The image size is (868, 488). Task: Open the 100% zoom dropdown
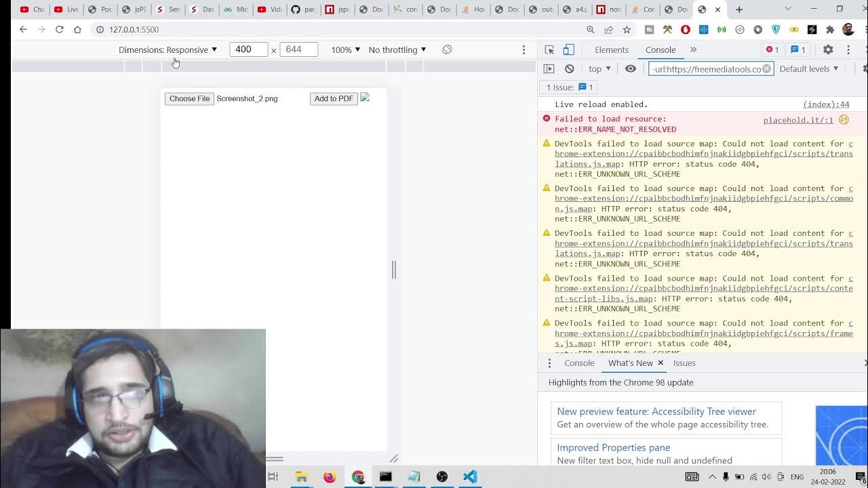pos(346,49)
